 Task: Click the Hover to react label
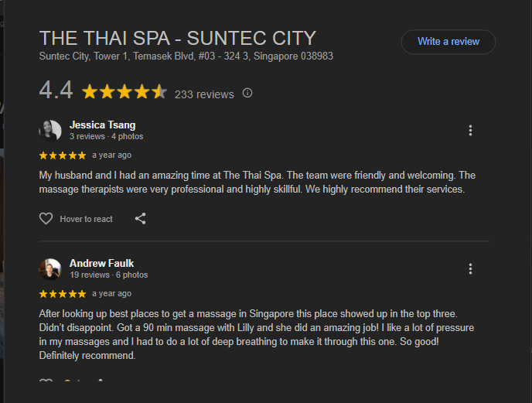(87, 220)
